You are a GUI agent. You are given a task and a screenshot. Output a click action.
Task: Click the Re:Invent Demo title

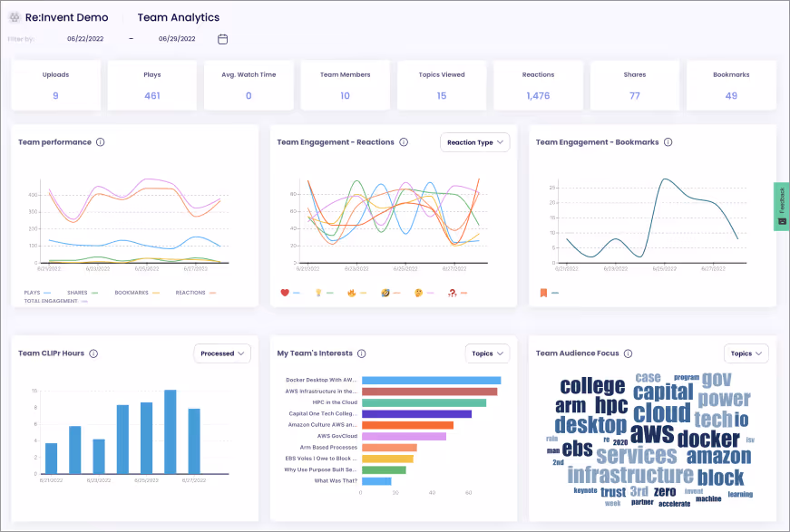66,17
